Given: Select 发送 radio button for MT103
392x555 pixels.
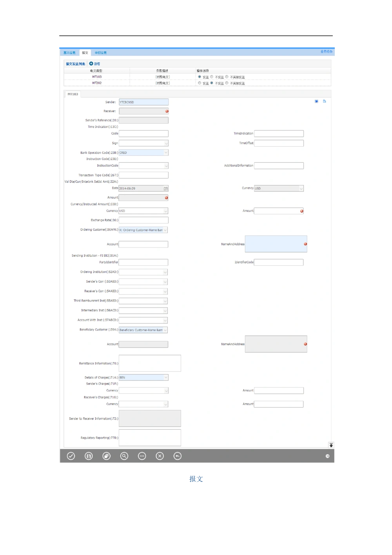Looking at the screenshot, I should (x=200, y=77).
